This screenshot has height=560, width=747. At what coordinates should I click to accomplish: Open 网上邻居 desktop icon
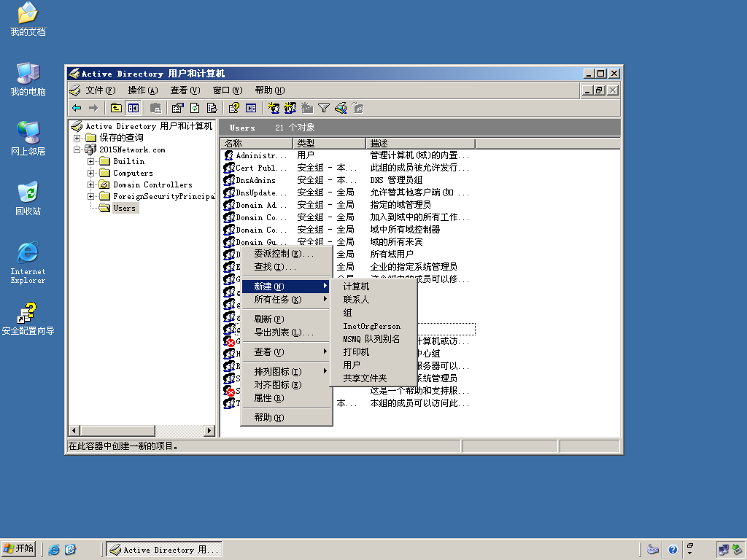28,139
